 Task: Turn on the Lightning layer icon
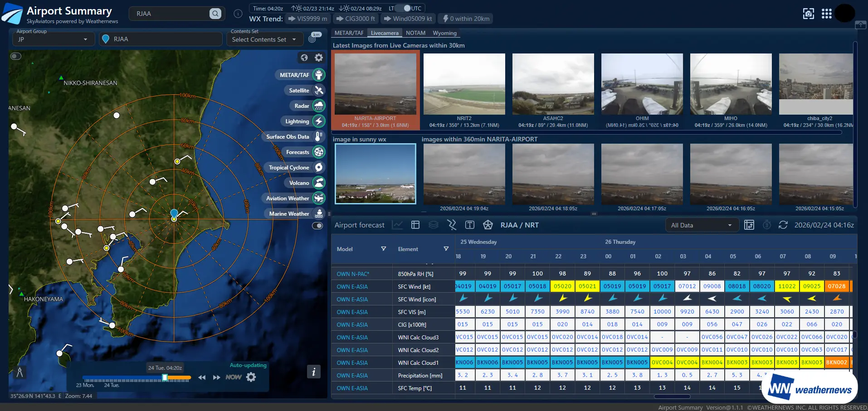coord(319,121)
